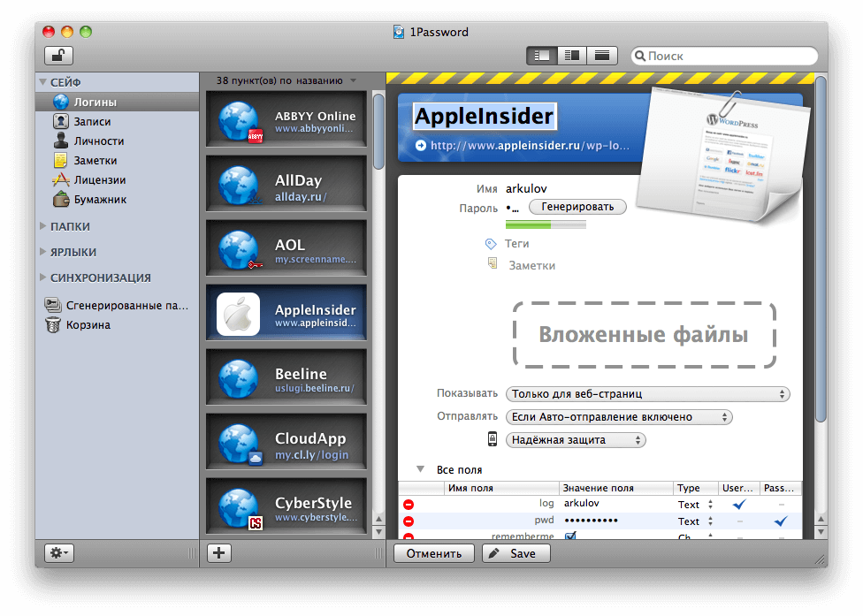
Task: Click the Вложенные файлы drop area
Action: [x=645, y=334]
